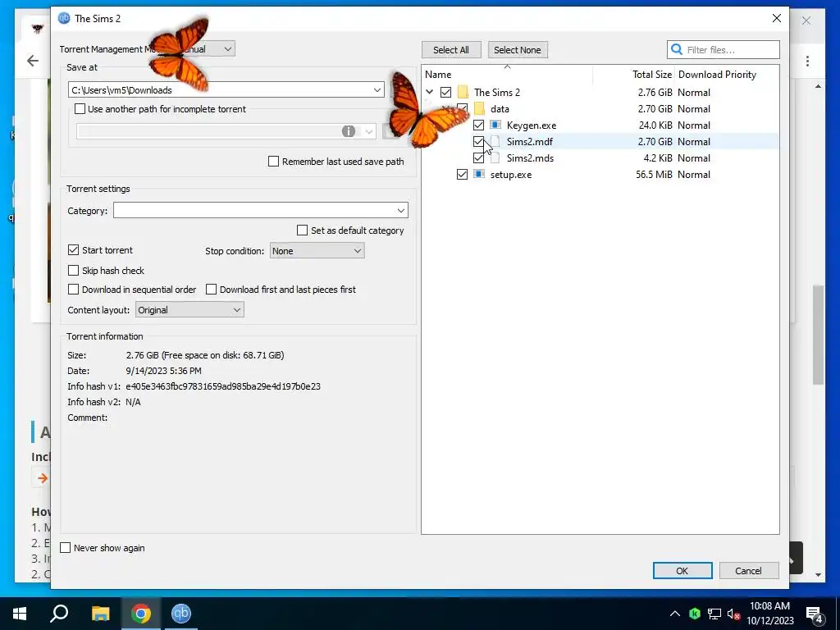Viewport: 840px width, 630px height.
Task: Click Select None button
Action: click(518, 50)
